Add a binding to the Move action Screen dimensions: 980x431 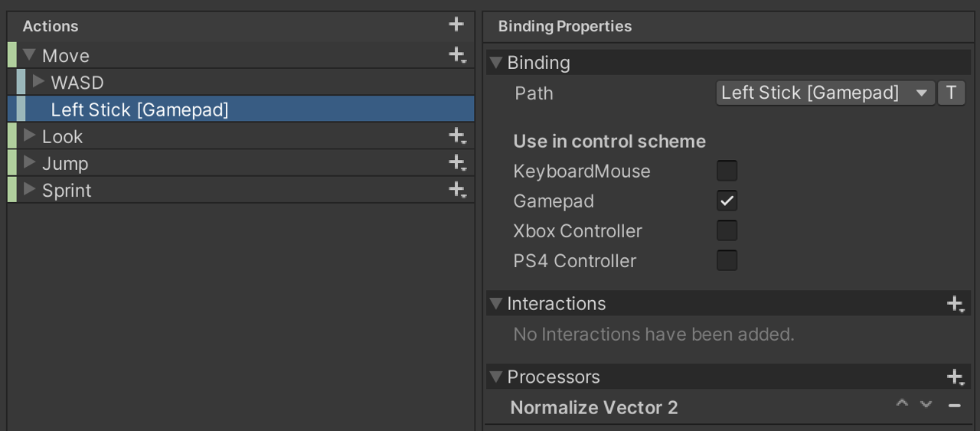(x=457, y=55)
